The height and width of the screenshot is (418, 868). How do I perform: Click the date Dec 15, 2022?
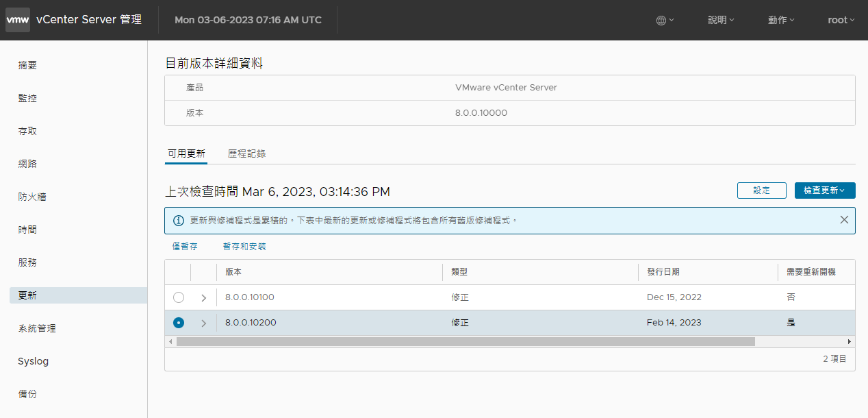tap(674, 297)
